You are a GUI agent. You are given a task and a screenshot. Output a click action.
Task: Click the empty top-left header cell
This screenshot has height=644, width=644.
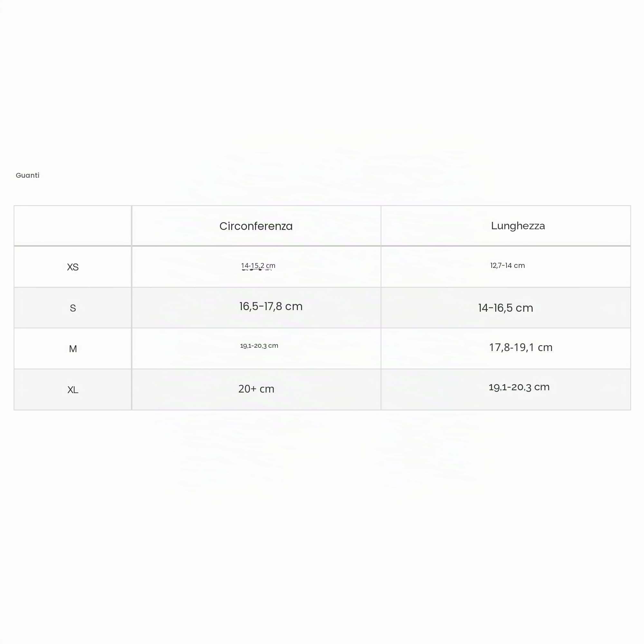73,226
